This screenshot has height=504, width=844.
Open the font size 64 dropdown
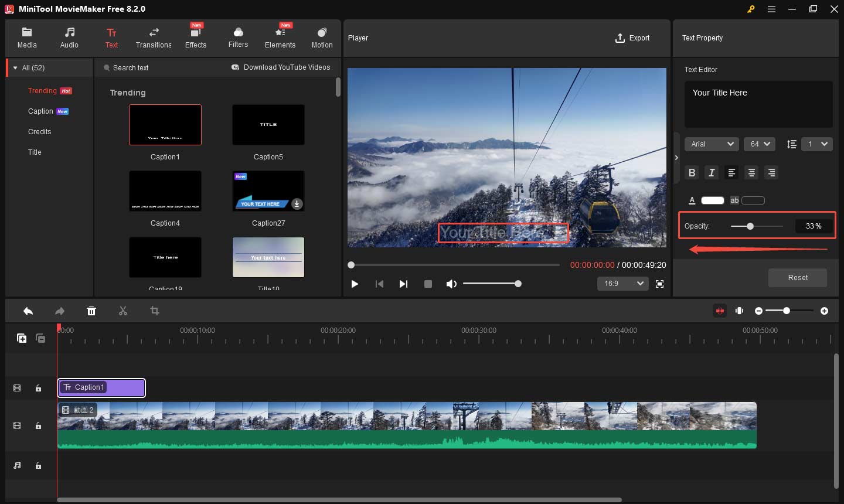pyautogui.click(x=760, y=144)
